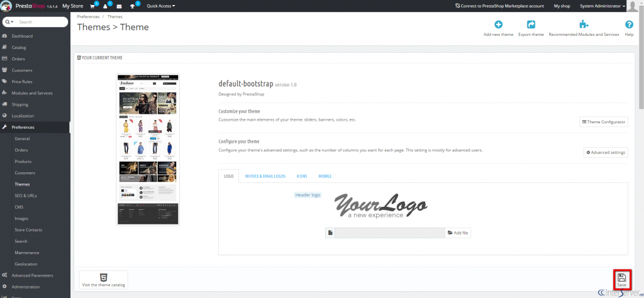Screen dimensions: 644x298
Task: Click the Themes breadcrumb link
Action: pos(114,17)
